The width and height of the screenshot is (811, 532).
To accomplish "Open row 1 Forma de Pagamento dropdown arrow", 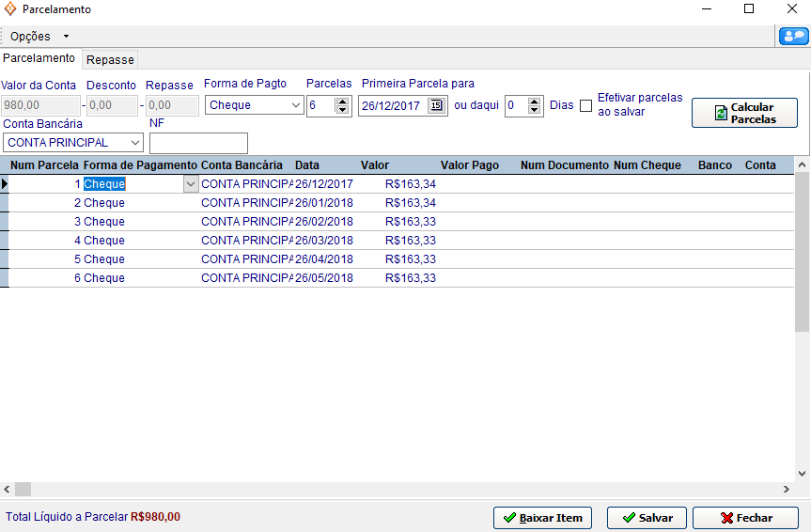I will 191,184.
